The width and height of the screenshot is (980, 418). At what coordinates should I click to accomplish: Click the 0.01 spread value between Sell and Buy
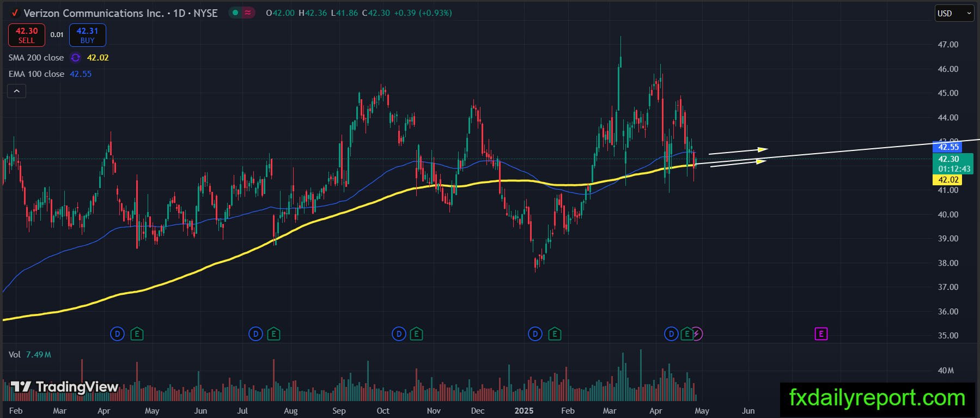point(57,35)
